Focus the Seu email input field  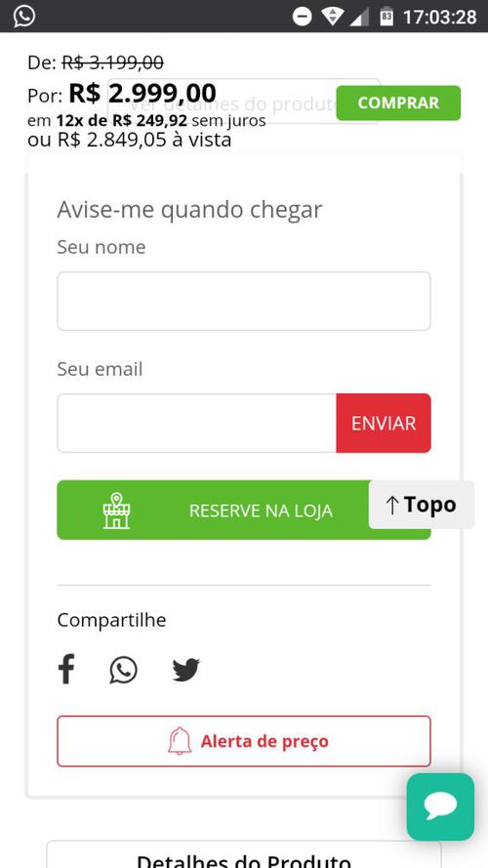coord(196,423)
